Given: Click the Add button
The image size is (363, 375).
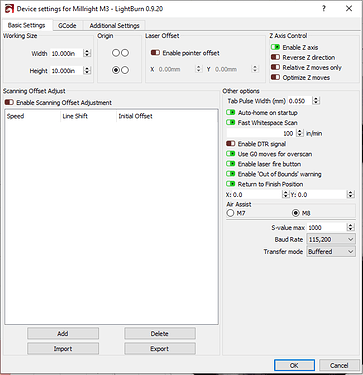Looking at the screenshot, I should point(63,333).
